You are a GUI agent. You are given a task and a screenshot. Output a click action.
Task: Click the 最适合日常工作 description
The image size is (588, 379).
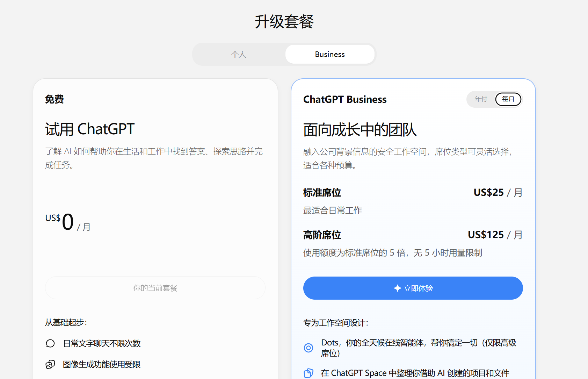pos(333,210)
